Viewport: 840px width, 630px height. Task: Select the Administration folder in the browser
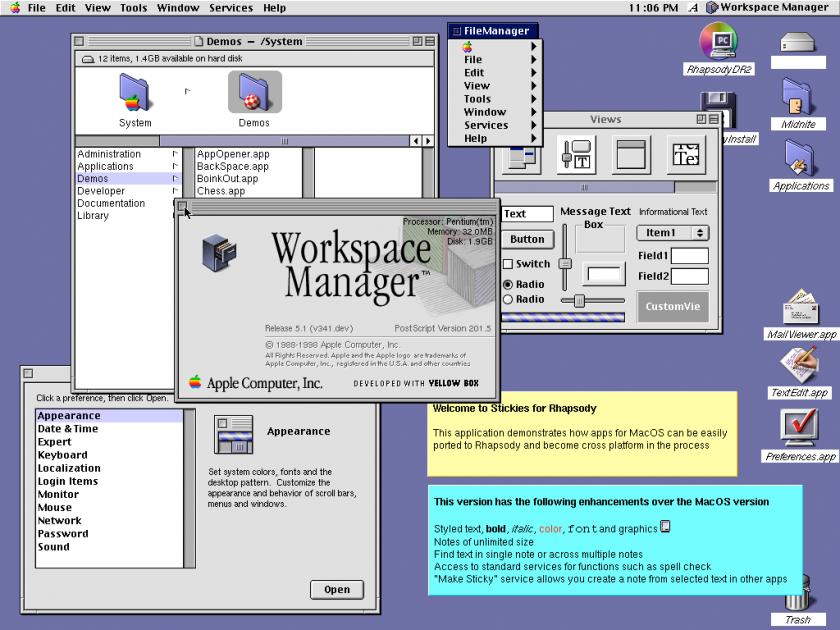128,154
